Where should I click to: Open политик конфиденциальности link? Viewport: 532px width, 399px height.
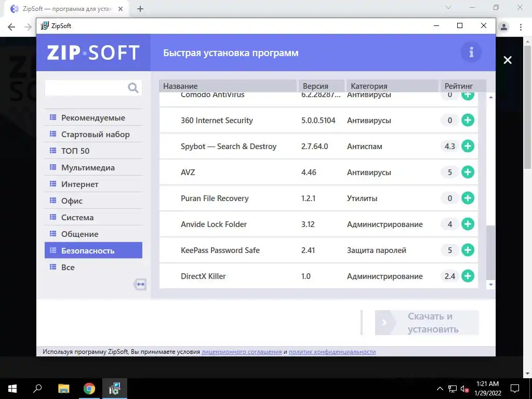click(x=332, y=352)
